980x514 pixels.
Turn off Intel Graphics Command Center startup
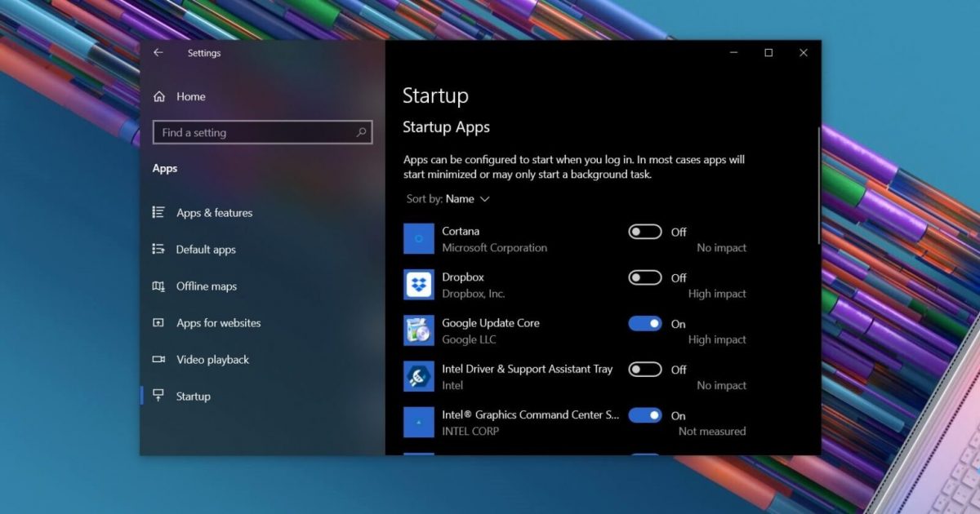644,415
